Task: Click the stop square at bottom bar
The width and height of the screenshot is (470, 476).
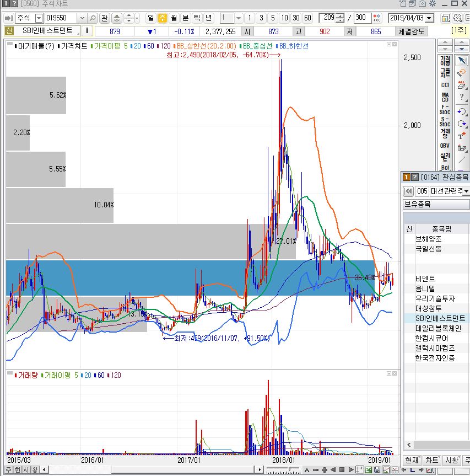Action: coord(342,469)
